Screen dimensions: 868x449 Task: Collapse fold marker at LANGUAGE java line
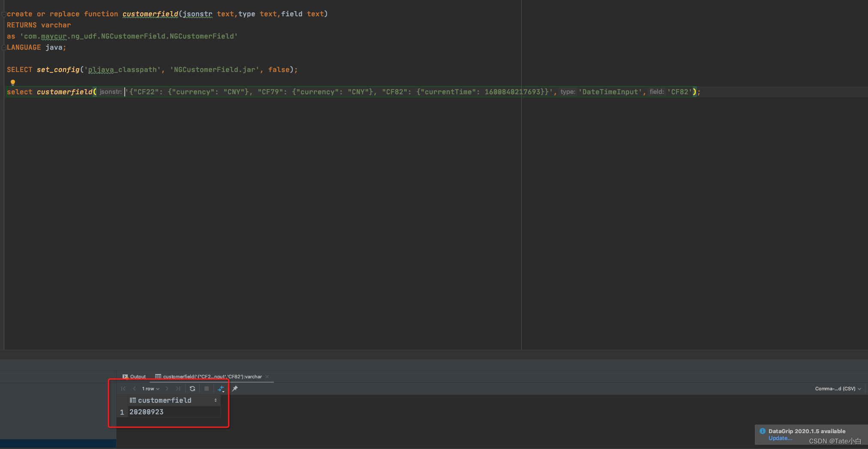pos(3,48)
